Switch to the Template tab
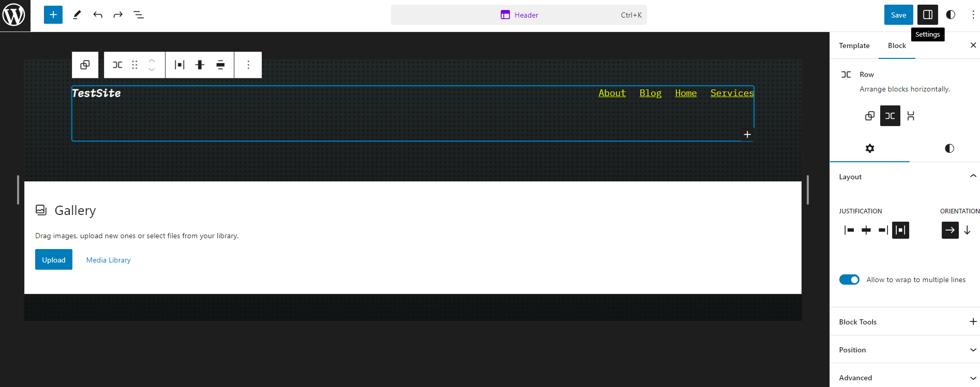Screen dimensions: 980x387 coord(854,45)
